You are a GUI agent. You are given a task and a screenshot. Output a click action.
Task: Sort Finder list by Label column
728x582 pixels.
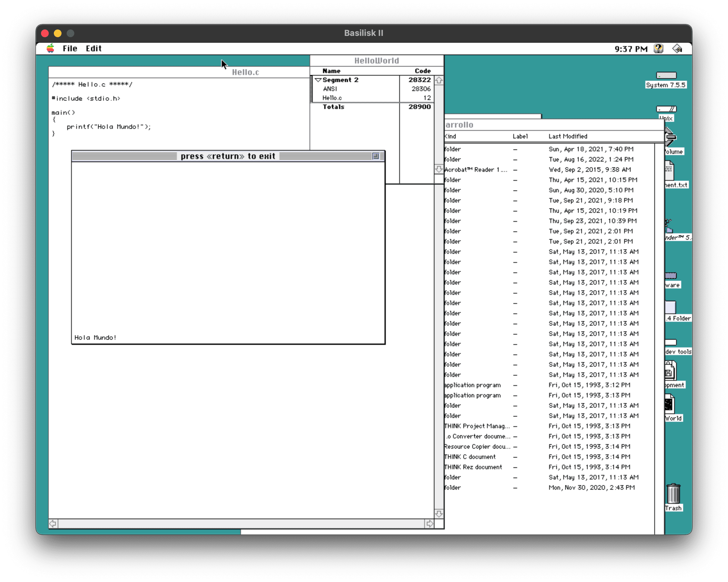point(520,137)
